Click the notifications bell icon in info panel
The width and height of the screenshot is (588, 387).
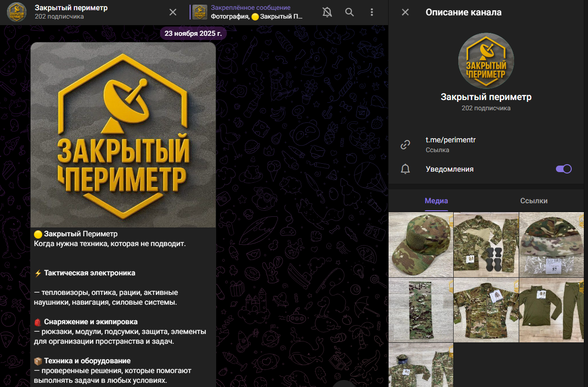click(405, 169)
